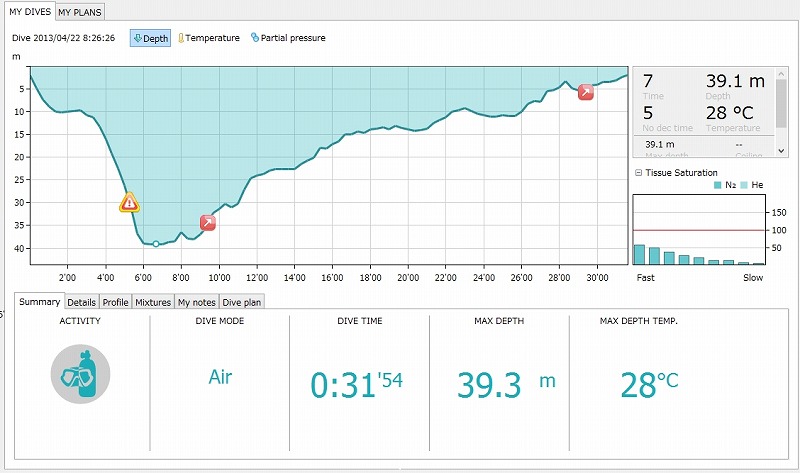
Task: Click the white max depth marker on the curve
Action: [156, 244]
